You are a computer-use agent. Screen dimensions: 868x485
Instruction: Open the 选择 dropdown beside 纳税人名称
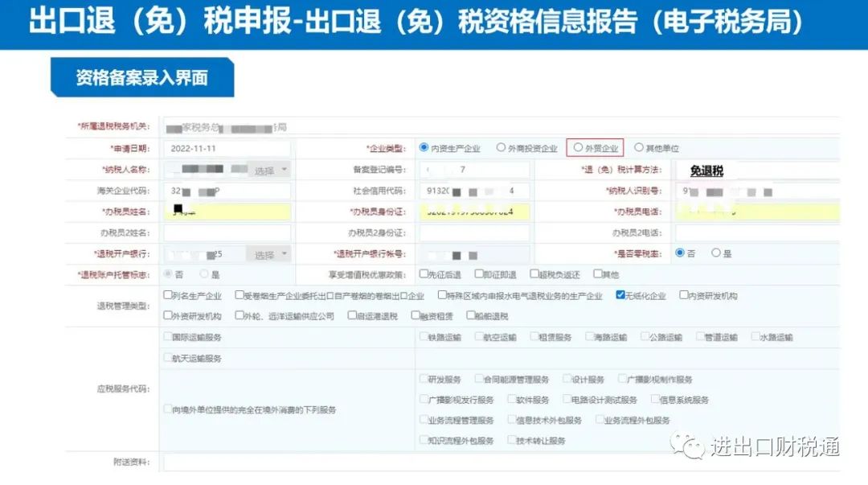[x=268, y=170]
